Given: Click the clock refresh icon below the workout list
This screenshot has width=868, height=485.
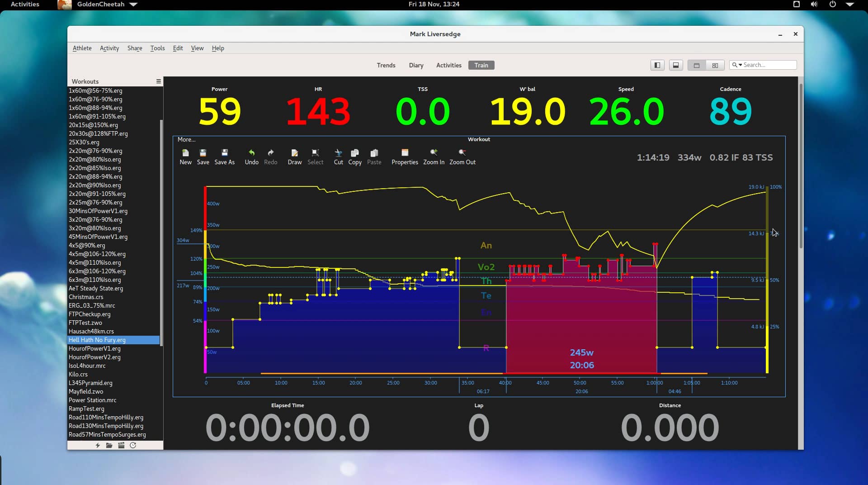Looking at the screenshot, I should 133,445.
